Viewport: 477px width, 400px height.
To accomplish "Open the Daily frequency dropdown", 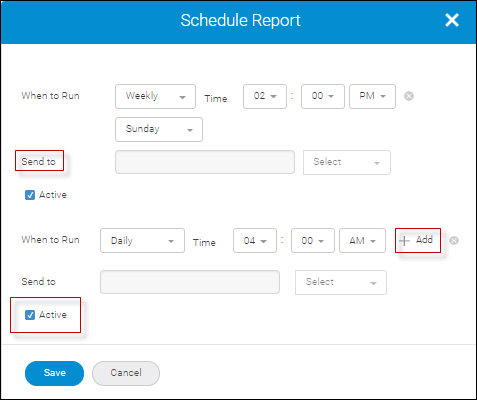I will pos(142,240).
